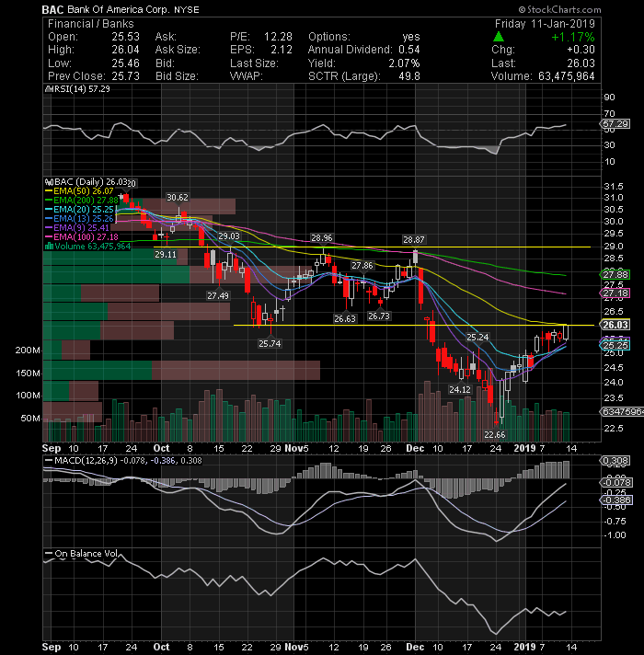Image resolution: width=644 pixels, height=655 pixels.
Task: Click the P/E value 12.28
Action: (x=278, y=37)
